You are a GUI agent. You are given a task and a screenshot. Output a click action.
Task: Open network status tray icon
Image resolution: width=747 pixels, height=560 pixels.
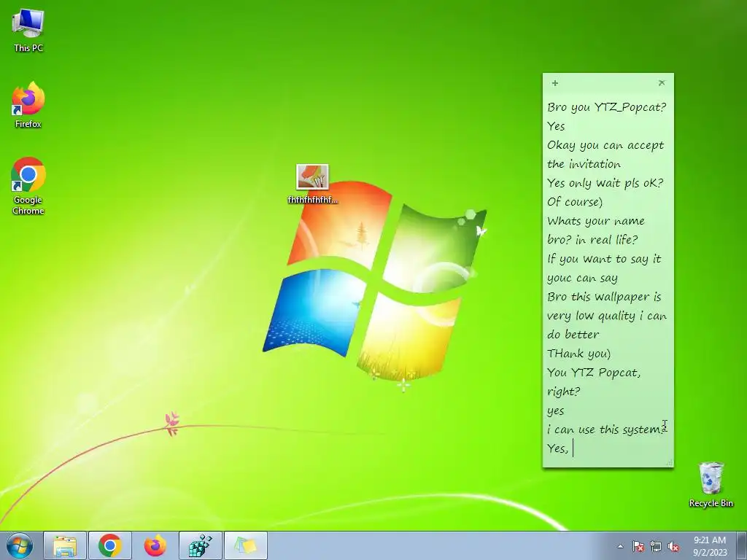pos(656,546)
